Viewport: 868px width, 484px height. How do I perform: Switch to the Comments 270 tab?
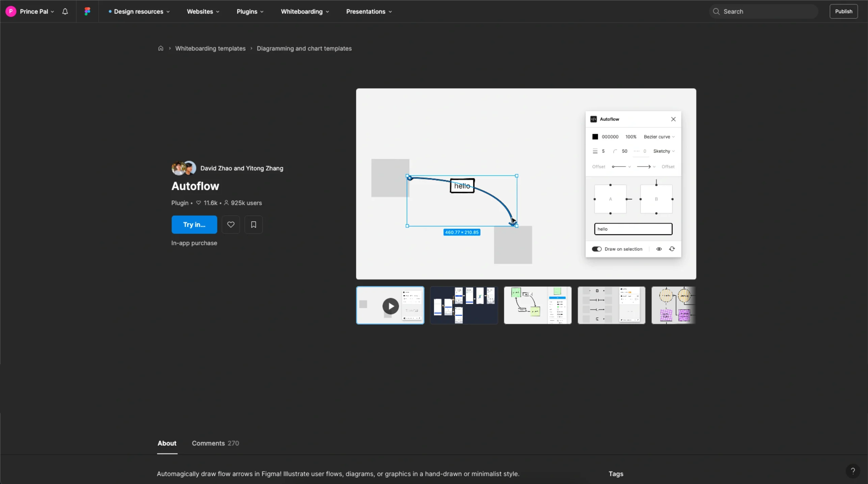click(x=215, y=443)
